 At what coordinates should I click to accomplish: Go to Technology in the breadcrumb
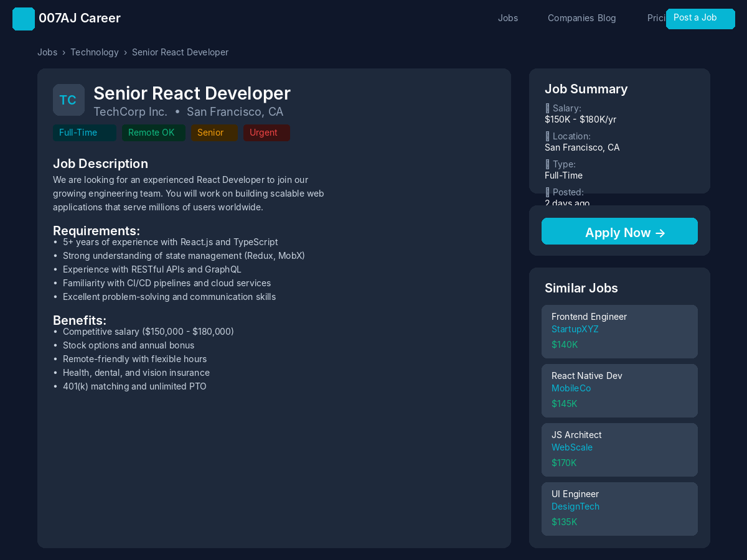pos(95,52)
